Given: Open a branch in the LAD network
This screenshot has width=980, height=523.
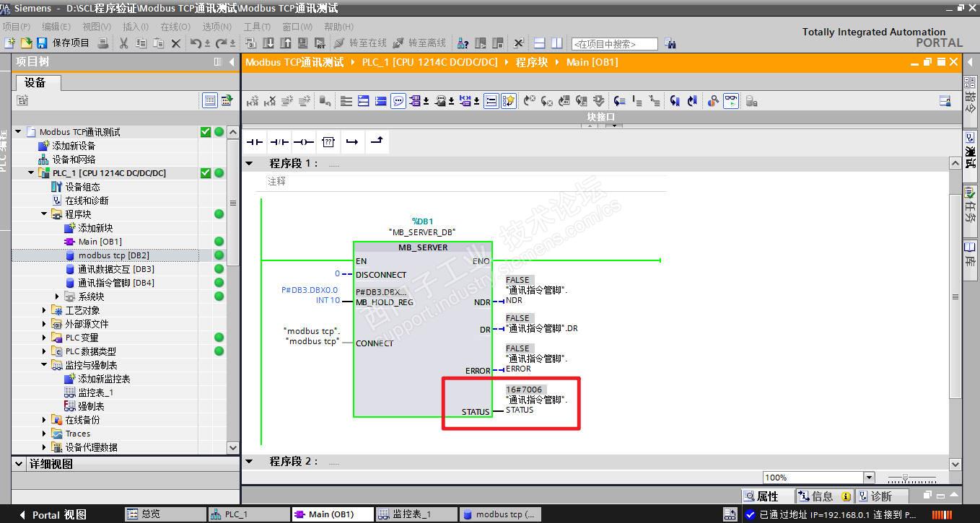Looking at the screenshot, I should pyautogui.click(x=352, y=142).
